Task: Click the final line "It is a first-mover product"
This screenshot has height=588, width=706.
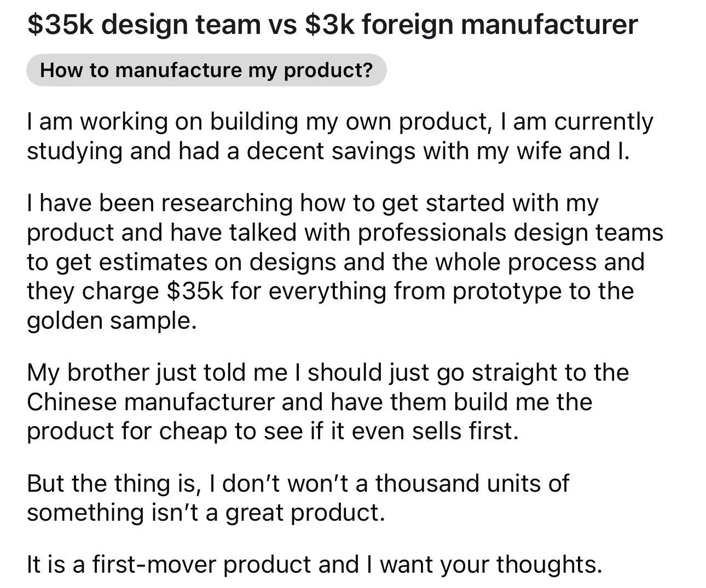Action: coord(314,564)
